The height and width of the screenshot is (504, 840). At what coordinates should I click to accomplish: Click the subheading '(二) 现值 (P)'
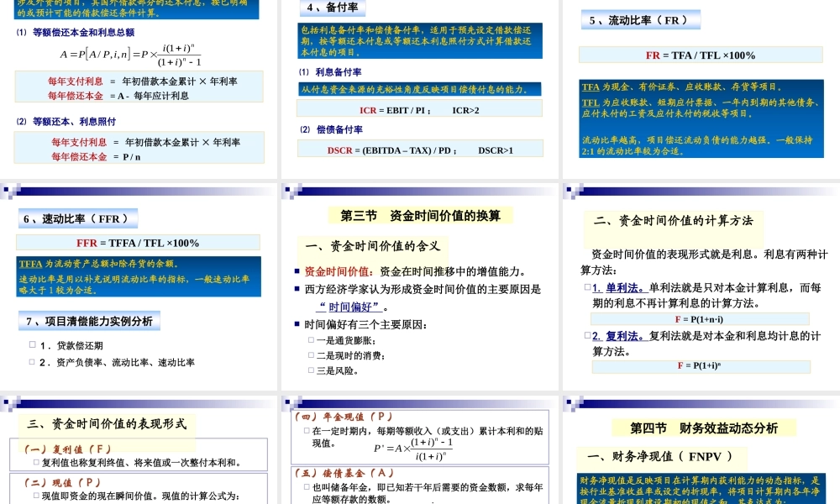[x=62, y=482]
